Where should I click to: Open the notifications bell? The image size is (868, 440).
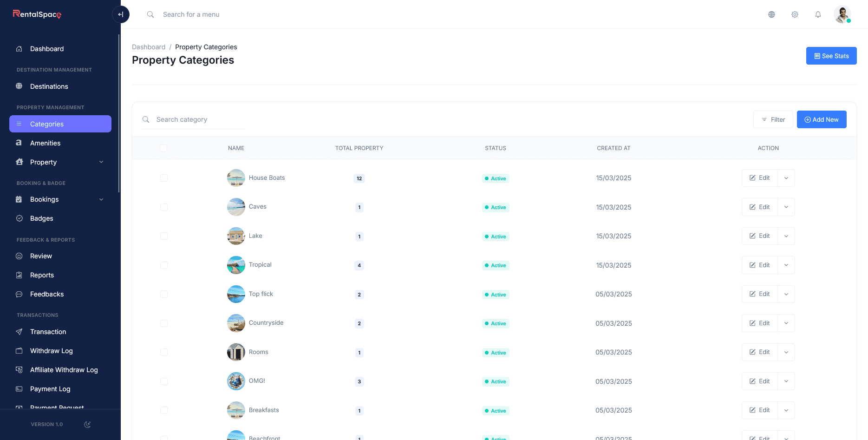coord(818,14)
